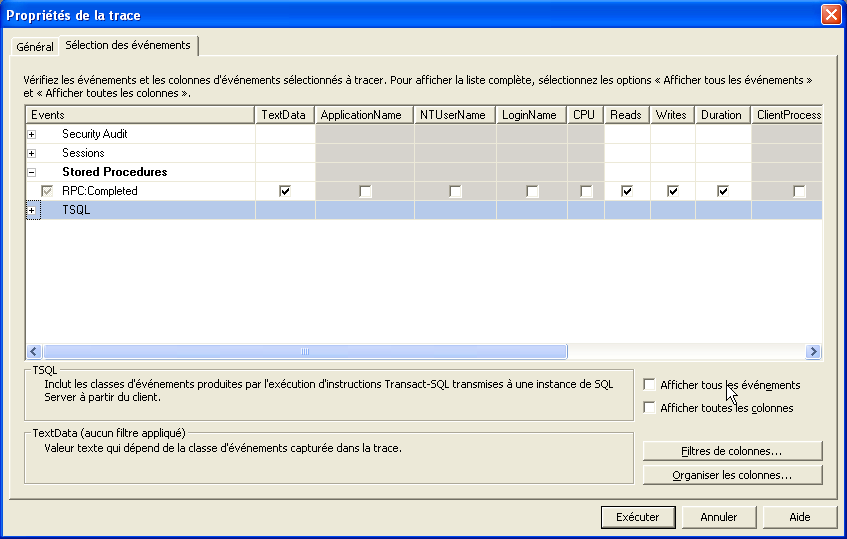The height and width of the screenshot is (539, 847).
Task: Open 'Filtres de colonnes...' dialog
Action: tap(732, 451)
